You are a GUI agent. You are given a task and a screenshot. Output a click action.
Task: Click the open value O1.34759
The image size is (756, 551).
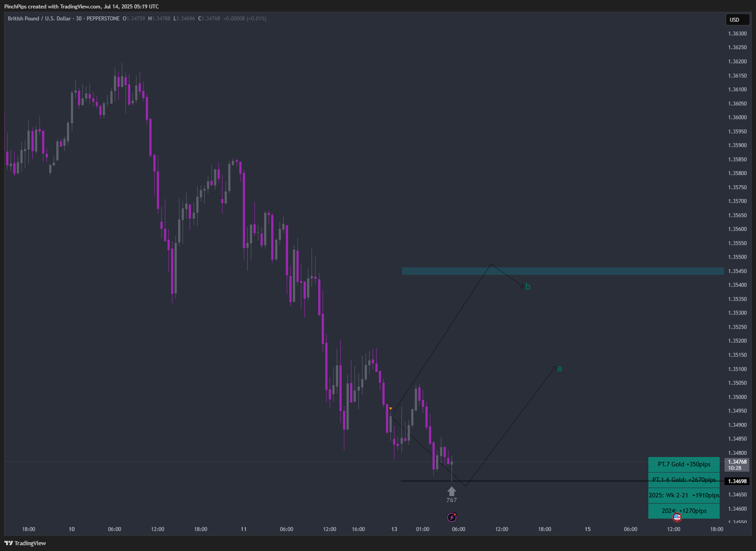coord(134,19)
